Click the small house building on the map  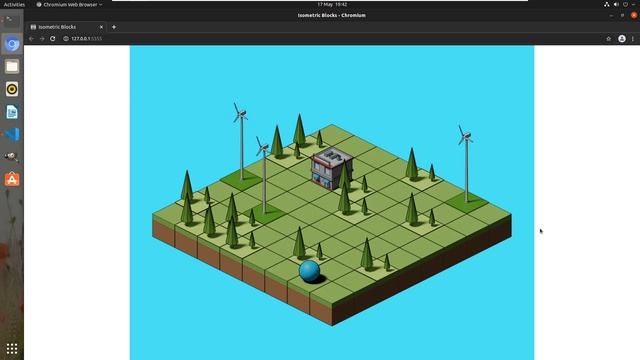331,169
